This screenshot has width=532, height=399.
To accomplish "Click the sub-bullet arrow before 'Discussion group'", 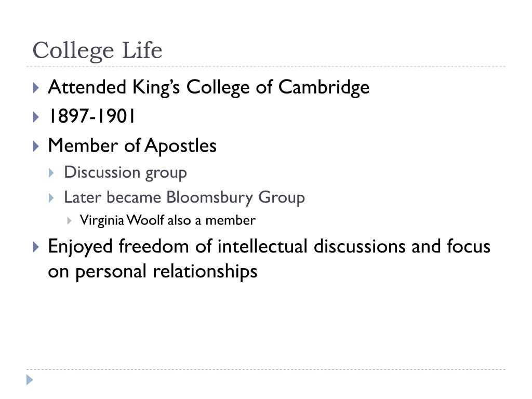I will coord(51,173).
